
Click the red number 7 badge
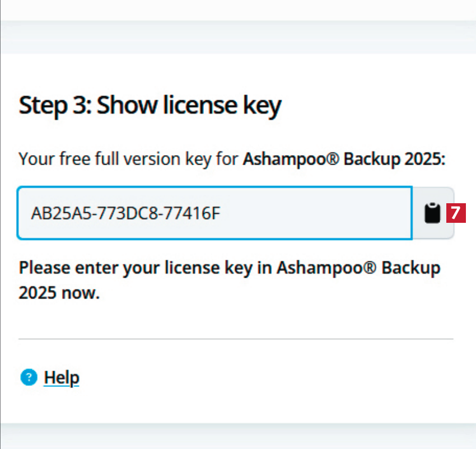[455, 213]
